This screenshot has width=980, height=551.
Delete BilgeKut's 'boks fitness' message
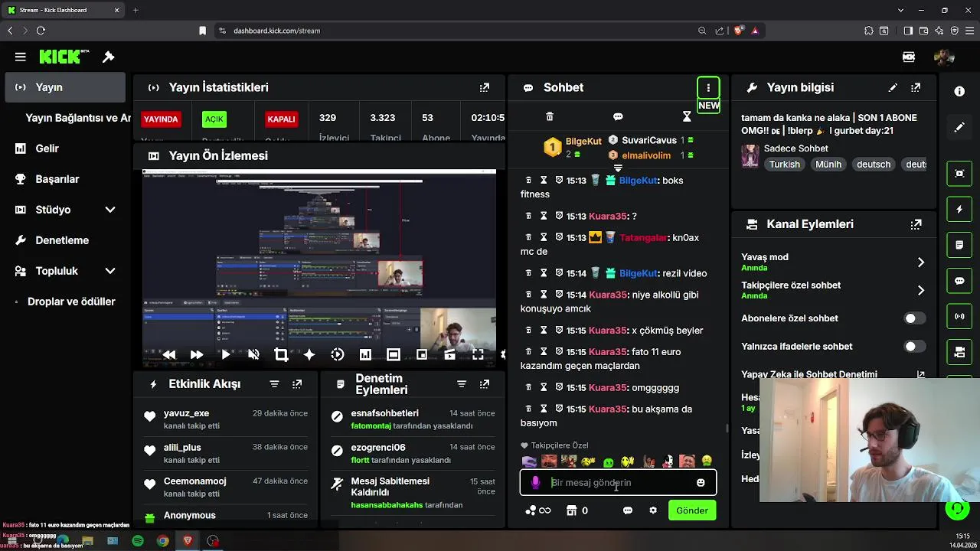(x=528, y=180)
